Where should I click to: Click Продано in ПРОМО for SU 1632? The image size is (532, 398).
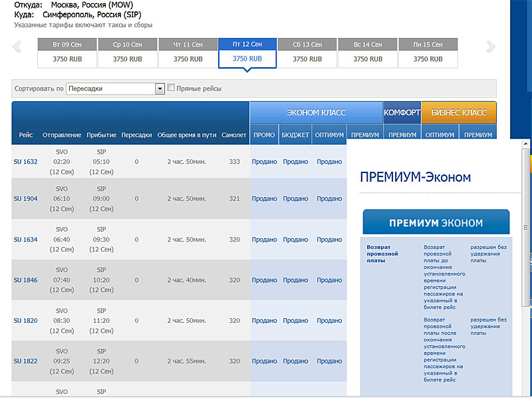[264, 162]
